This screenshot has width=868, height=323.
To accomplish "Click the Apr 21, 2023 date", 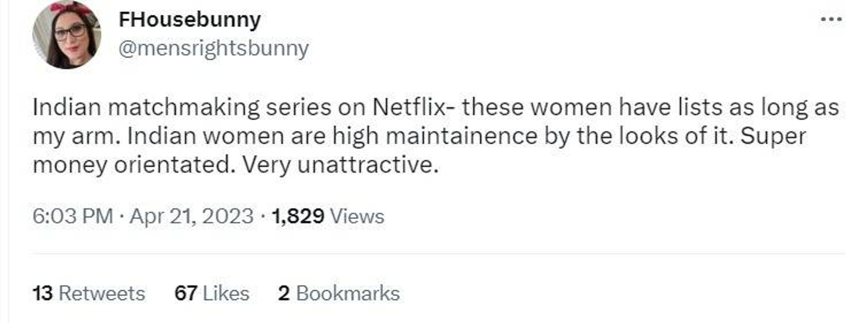I will point(192,216).
